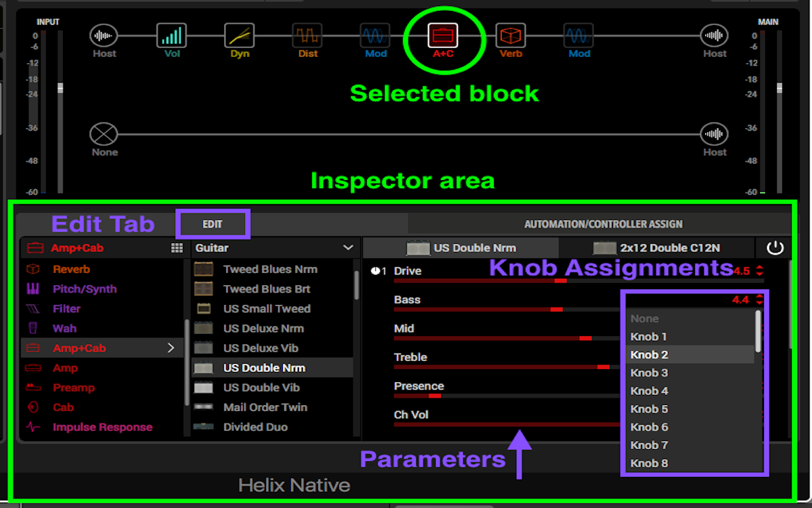Switch to the EDIT tab
The width and height of the screenshot is (812, 508).
click(x=212, y=224)
